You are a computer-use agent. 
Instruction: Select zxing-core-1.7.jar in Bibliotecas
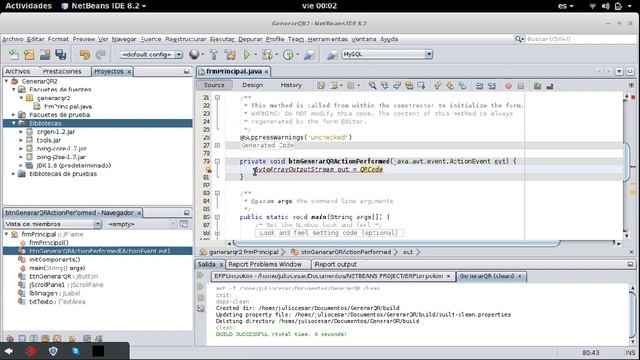[62, 149]
